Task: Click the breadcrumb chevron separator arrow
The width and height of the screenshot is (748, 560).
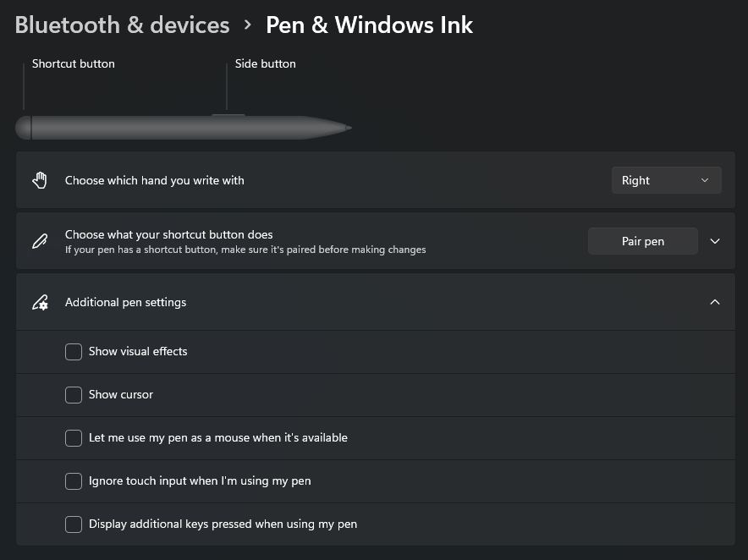Action: [x=247, y=25]
